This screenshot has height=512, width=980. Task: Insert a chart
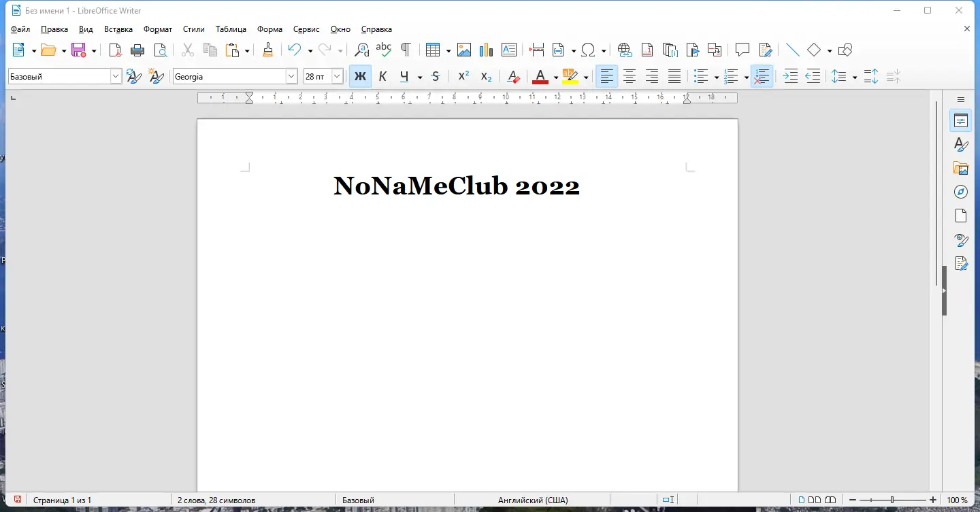[x=486, y=50]
